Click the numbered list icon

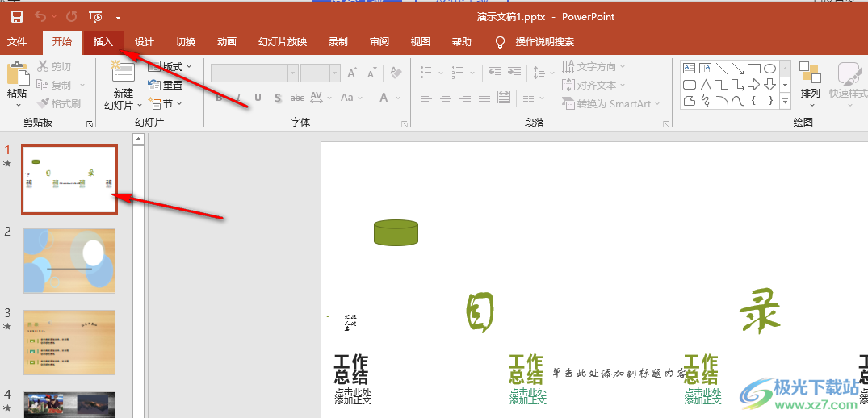457,72
